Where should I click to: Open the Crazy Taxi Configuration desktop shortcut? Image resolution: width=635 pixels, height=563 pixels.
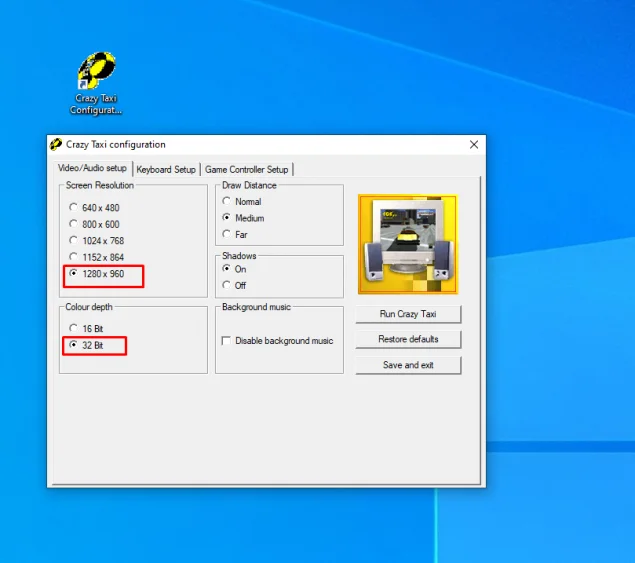96,83
